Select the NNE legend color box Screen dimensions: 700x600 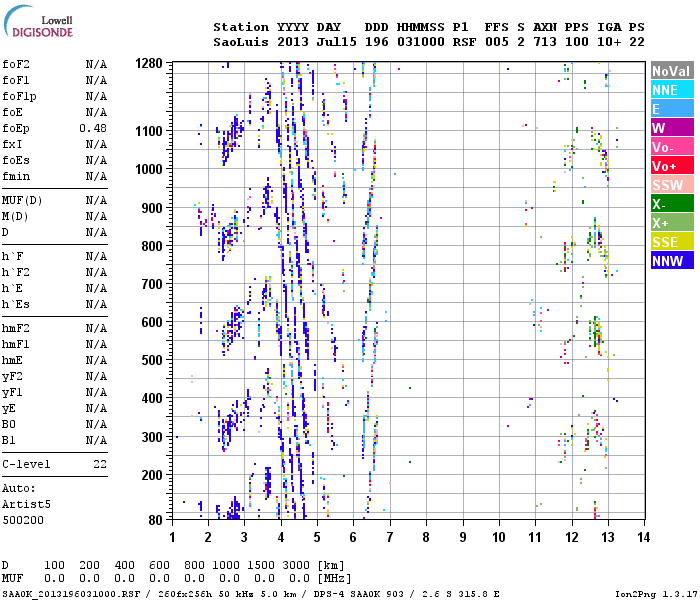(x=672, y=90)
